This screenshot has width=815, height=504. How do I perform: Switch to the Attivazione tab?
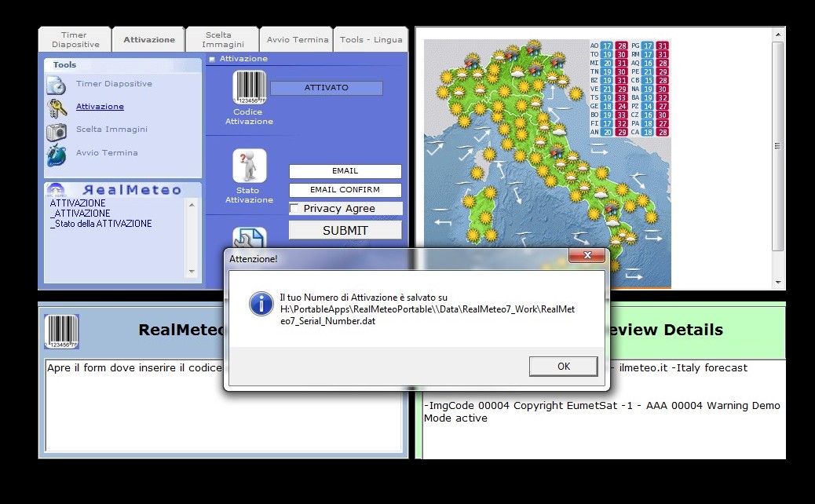point(148,39)
